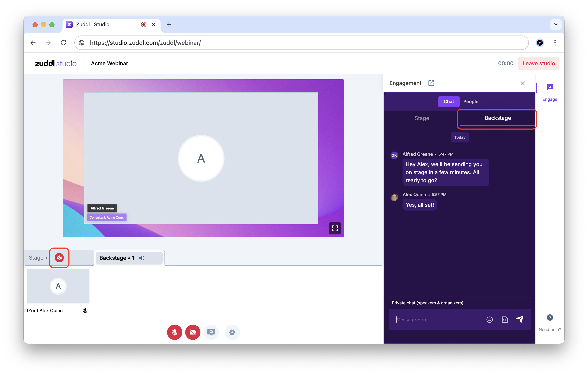Open a new browser tab

click(169, 25)
